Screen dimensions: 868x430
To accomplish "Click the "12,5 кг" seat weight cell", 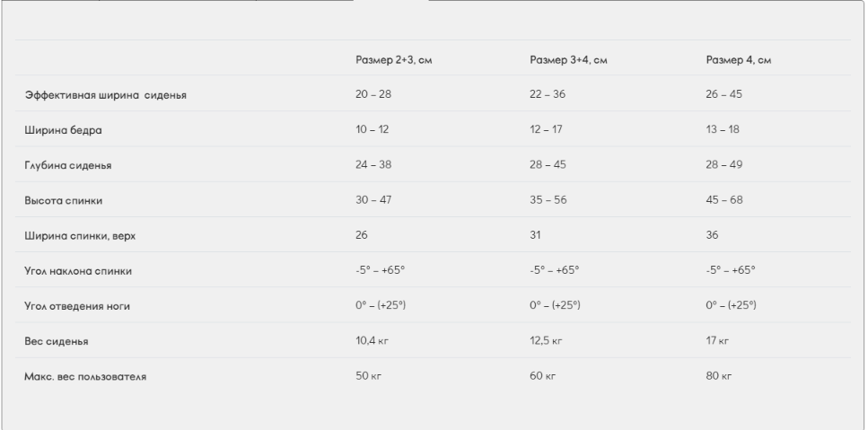I will 546,341.
